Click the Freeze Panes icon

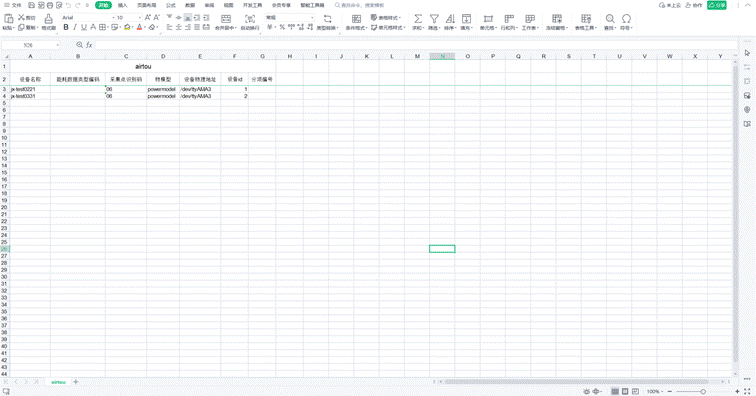(x=557, y=19)
